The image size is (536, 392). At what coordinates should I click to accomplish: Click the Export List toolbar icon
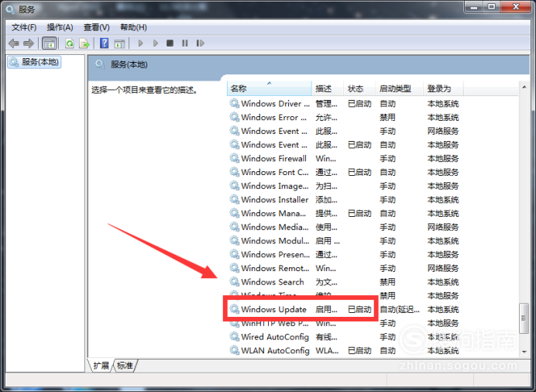[x=84, y=43]
